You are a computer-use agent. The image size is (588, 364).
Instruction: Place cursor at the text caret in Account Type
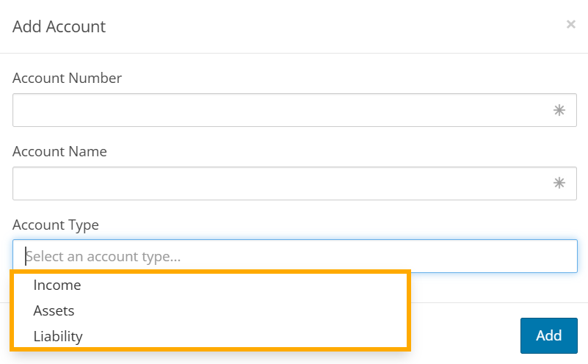coord(26,256)
